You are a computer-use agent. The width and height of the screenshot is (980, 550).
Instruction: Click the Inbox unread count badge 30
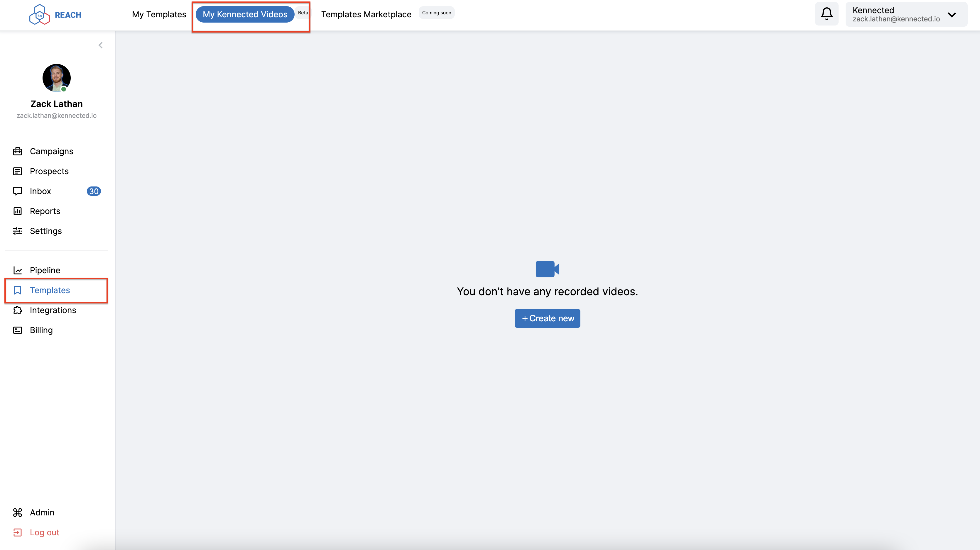(94, 191)
